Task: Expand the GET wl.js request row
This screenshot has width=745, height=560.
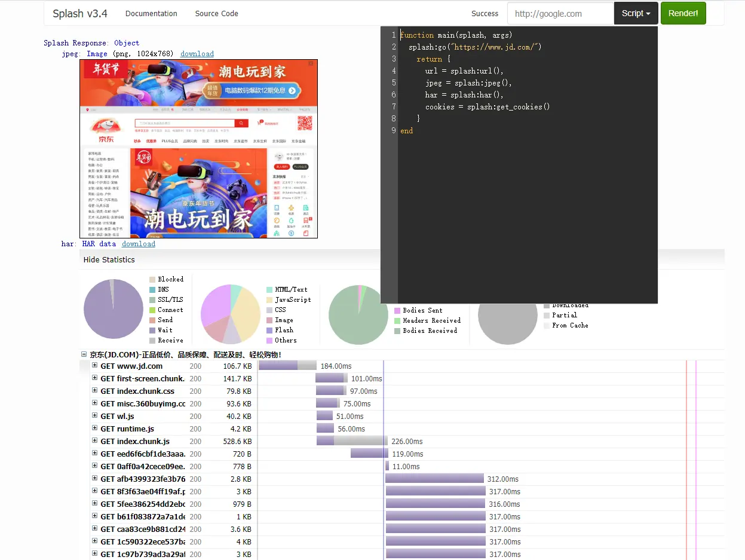Action: (94, 415)
